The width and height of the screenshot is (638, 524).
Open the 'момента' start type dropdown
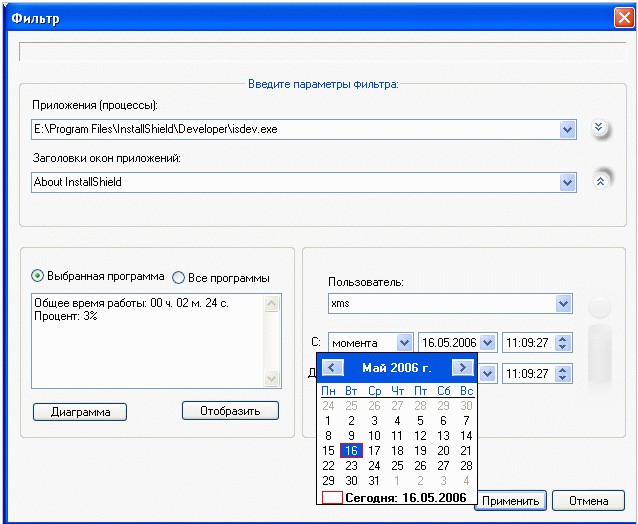click(x=404, y=343)
